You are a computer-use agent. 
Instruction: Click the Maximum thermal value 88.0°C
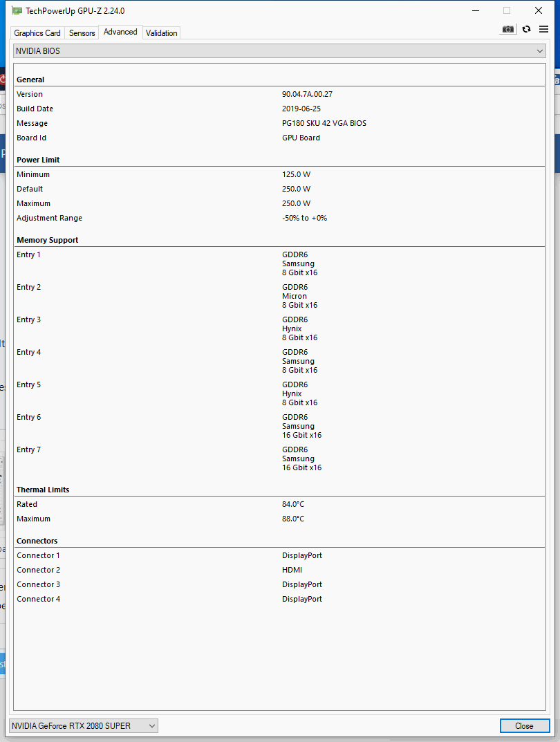pyautogui.click(x=292, y=519)
